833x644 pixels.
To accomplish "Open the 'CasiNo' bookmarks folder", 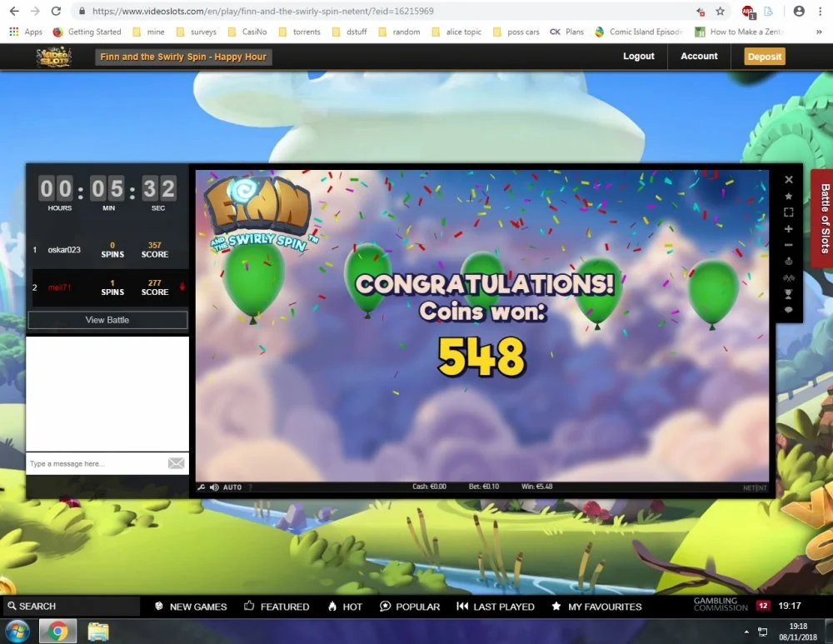I will [247, 32].
